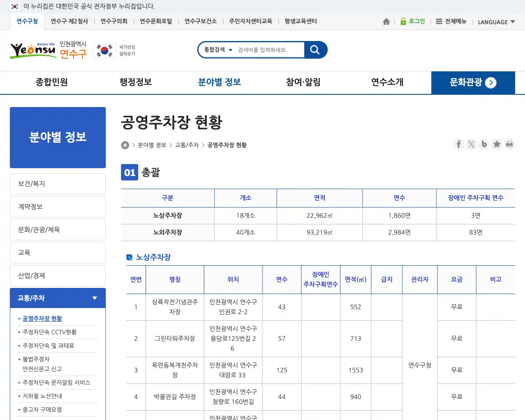Click the magnifier search button
The image size is (525, 420).
(315, 50)
